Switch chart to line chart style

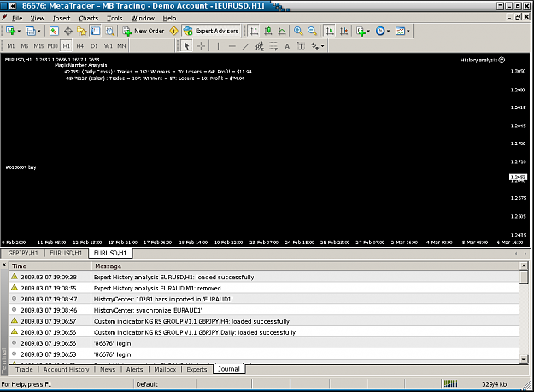coord(282,32)
